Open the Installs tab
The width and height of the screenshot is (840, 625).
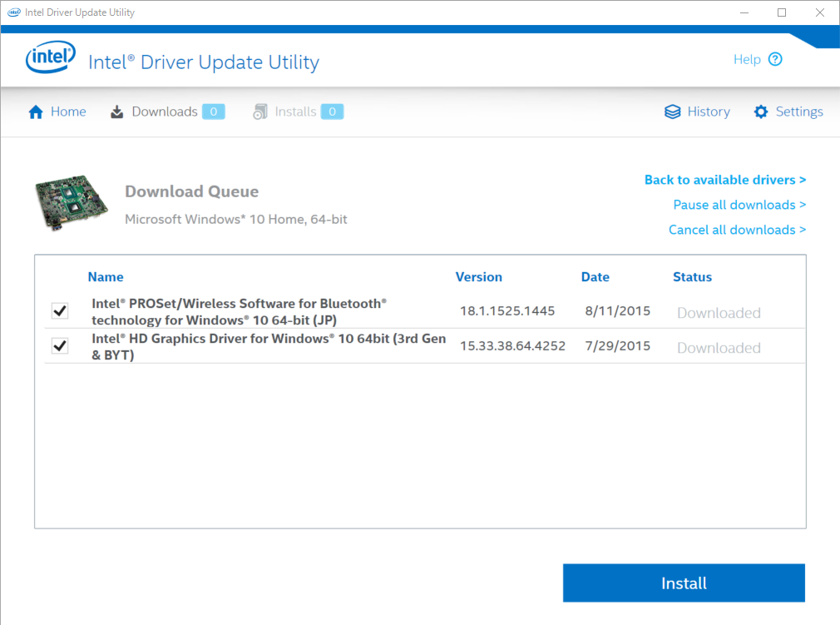(x=298, y=112)
